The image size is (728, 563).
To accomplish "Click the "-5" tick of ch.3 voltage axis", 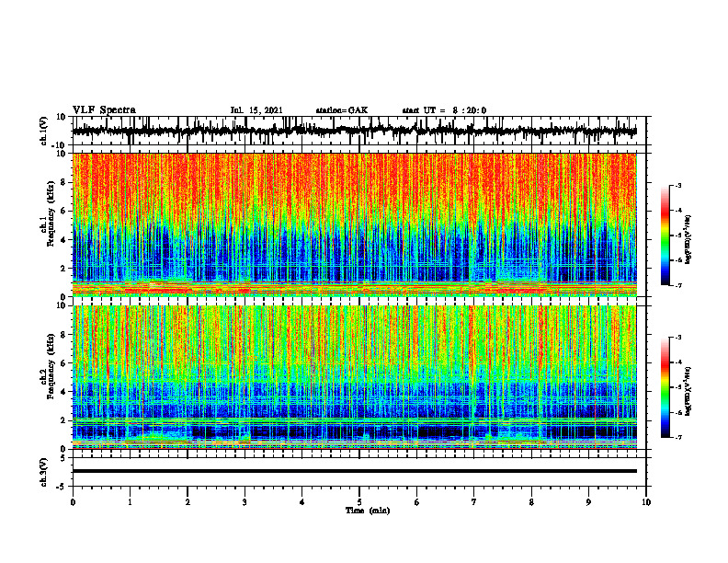I will 62,487.
